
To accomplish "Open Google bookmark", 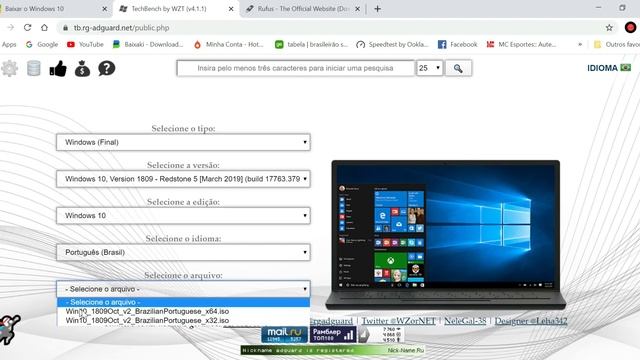I will pyautogui.click(x=42, y=44).
